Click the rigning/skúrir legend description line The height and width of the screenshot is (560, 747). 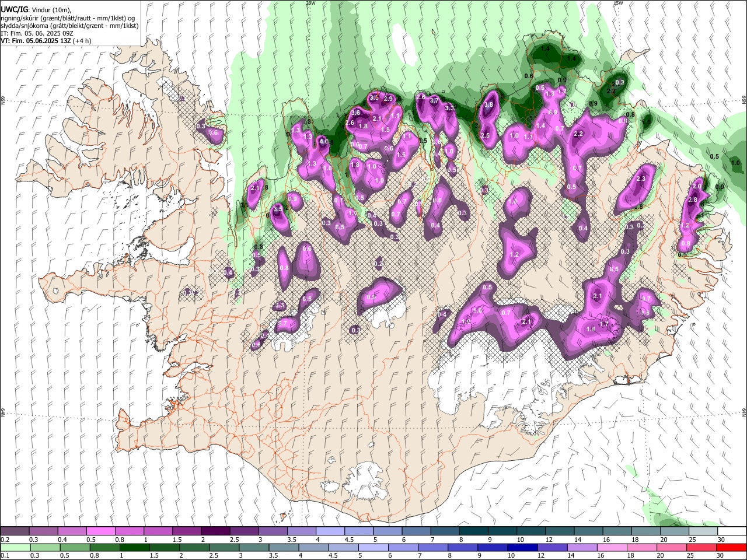[x=67, y=17]
